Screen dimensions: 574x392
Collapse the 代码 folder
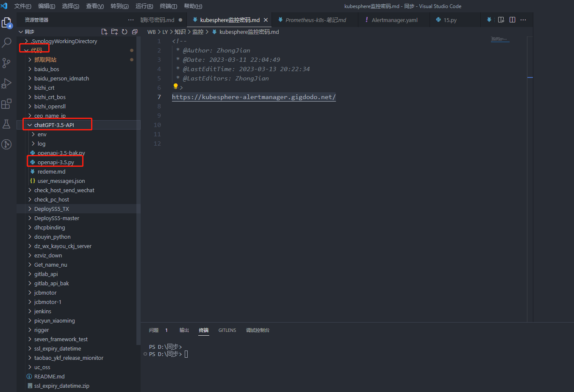click(26, 50)
